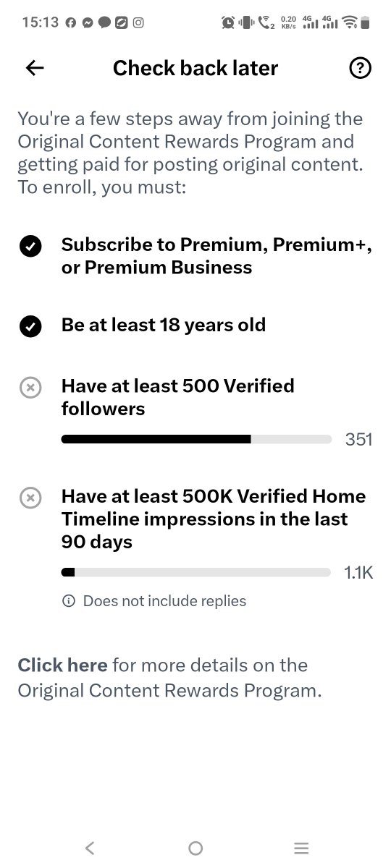Screen dimensions: 391x868
Task: Tap the checked circle for Premium subscription
Action: (30, 247)
